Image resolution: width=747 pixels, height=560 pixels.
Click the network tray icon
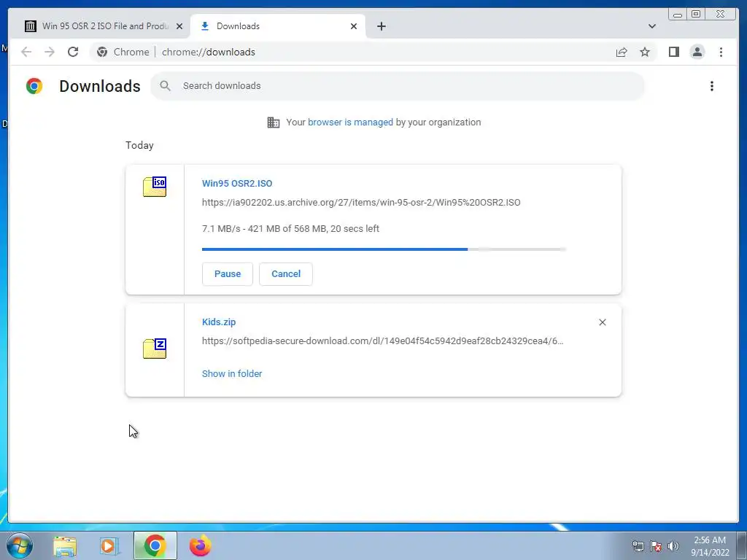[638, 546]
